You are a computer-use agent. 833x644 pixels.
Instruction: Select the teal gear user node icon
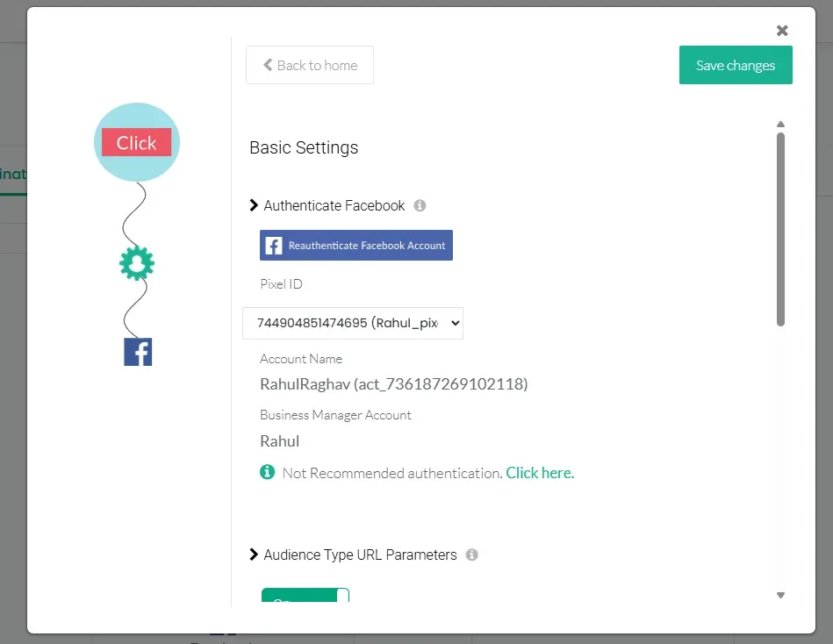(x=137, y=263)
